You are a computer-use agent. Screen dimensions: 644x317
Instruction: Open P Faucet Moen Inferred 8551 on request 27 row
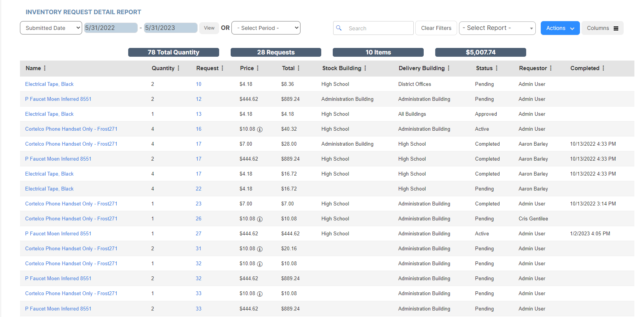click(58, 233)
